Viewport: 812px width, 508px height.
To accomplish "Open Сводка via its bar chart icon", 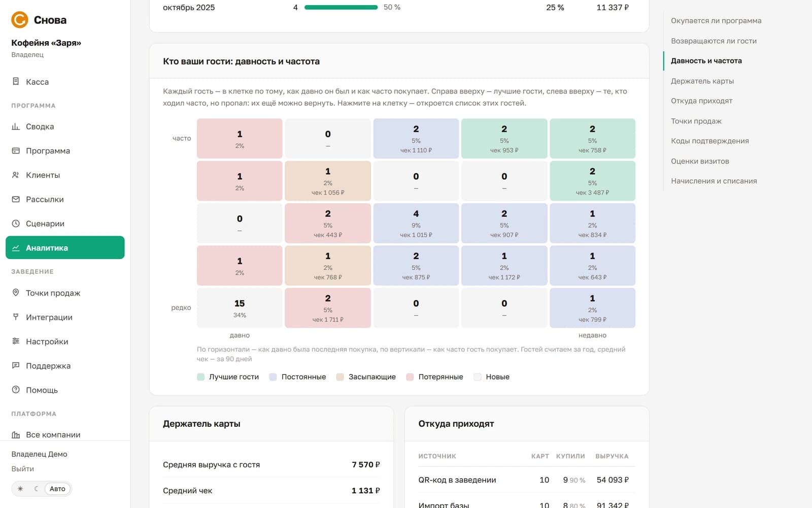I will coord(16,126).
